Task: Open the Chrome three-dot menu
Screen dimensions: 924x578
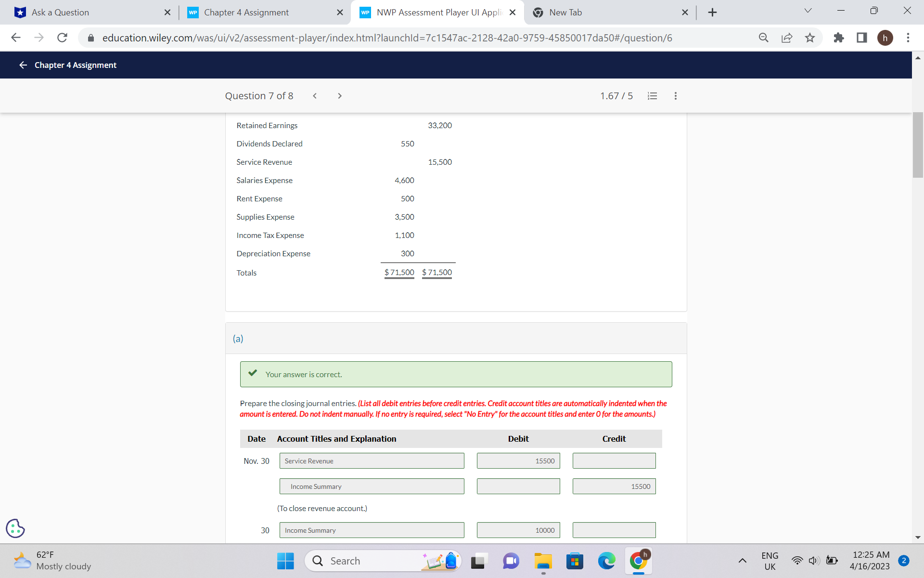Action: (908, 38)
